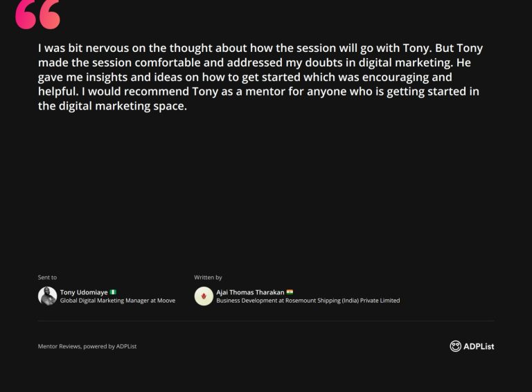Click the review line starting "helpful. I would recommend"
532x392 pixels.
(x=258, y=92)
